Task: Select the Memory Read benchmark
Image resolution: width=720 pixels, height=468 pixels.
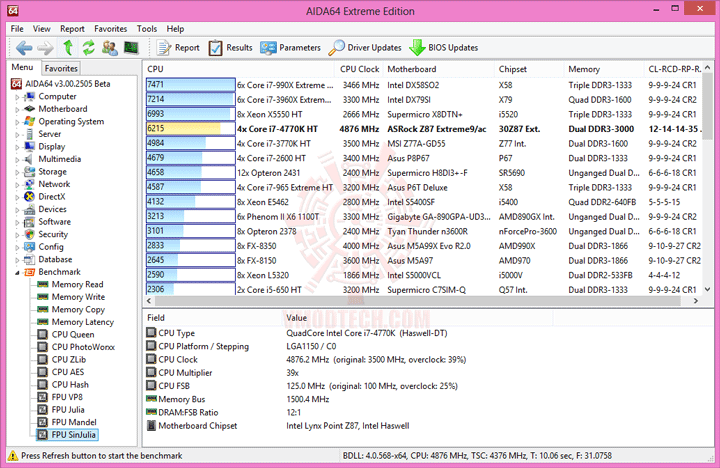Action: 70,284
